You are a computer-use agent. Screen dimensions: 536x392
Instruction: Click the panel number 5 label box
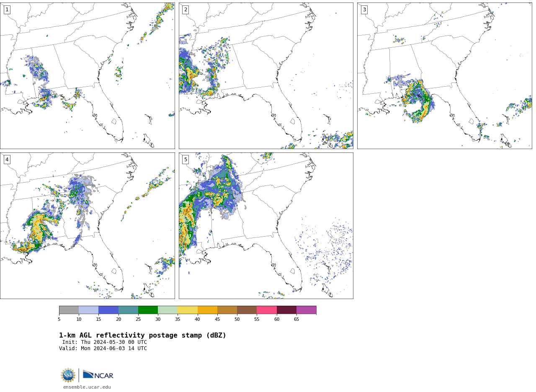[x=186, y=160]
